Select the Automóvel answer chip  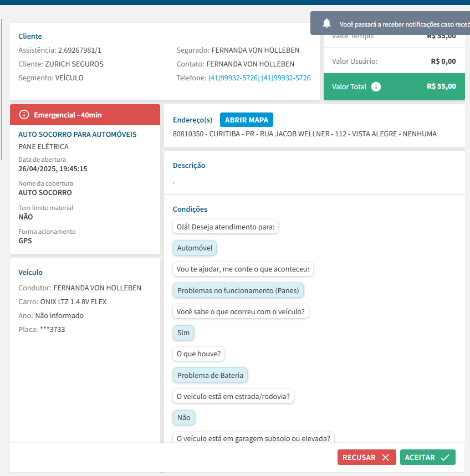point(195,248)
